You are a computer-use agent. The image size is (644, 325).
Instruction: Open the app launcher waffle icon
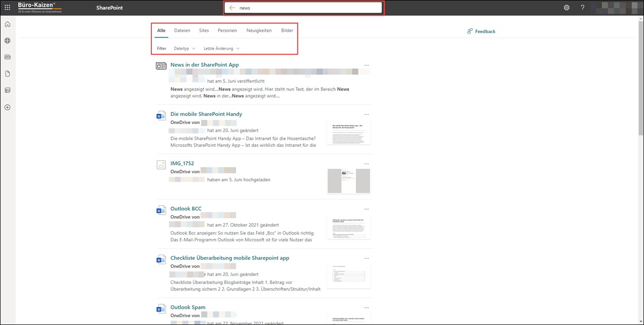7,8
